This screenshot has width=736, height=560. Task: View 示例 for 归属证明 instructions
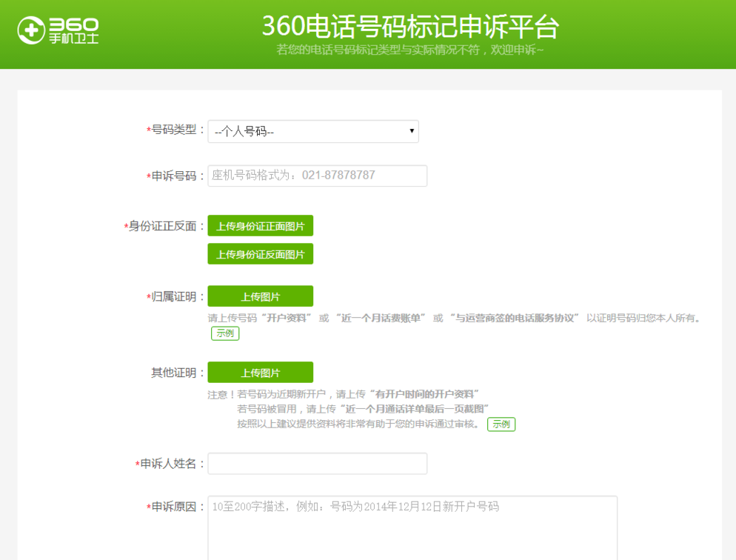(x=225, y=333)
